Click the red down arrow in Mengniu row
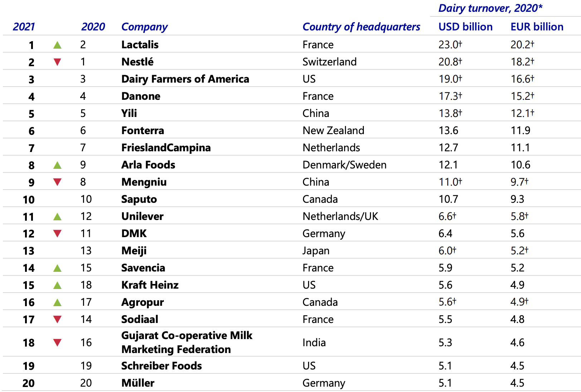This screenshot has height=392, width=581. [x=57, y=182]
